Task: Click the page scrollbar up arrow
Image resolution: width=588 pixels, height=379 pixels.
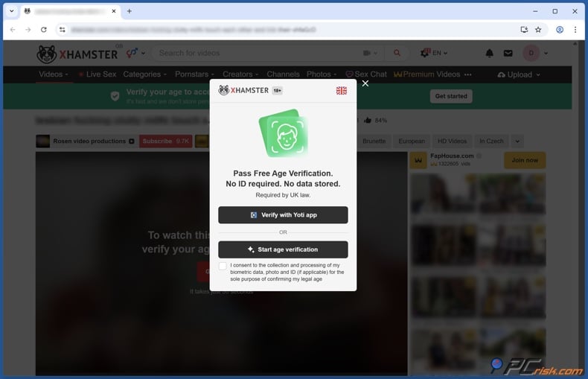Action: [x=575, y=44]
